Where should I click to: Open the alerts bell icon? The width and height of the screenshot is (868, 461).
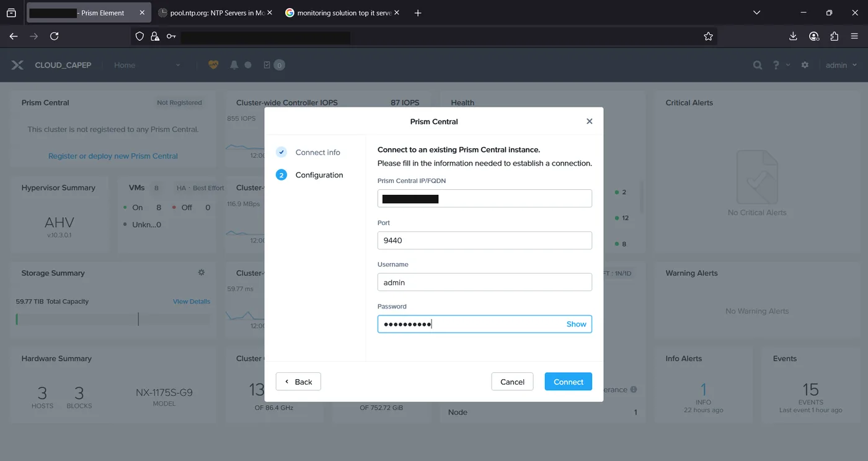pyautogui.click(x=234, y=65)
